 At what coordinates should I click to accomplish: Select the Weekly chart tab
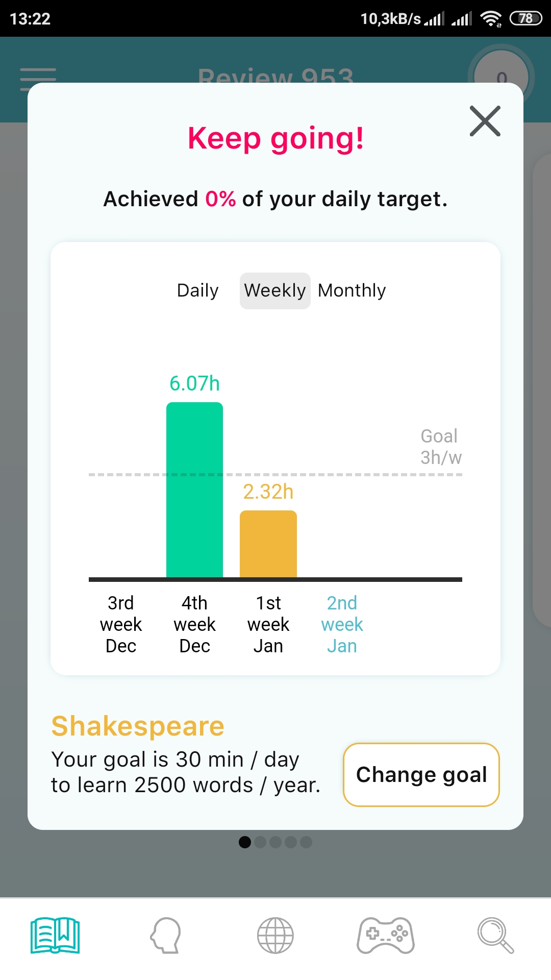pos(275,290)
